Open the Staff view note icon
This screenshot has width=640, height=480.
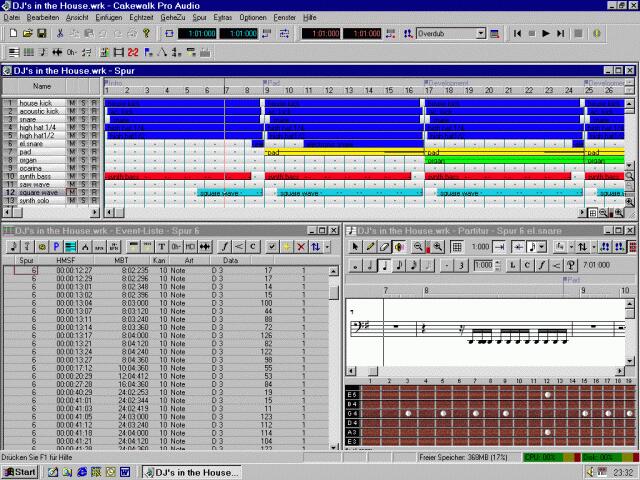click(x=43, y=52)
